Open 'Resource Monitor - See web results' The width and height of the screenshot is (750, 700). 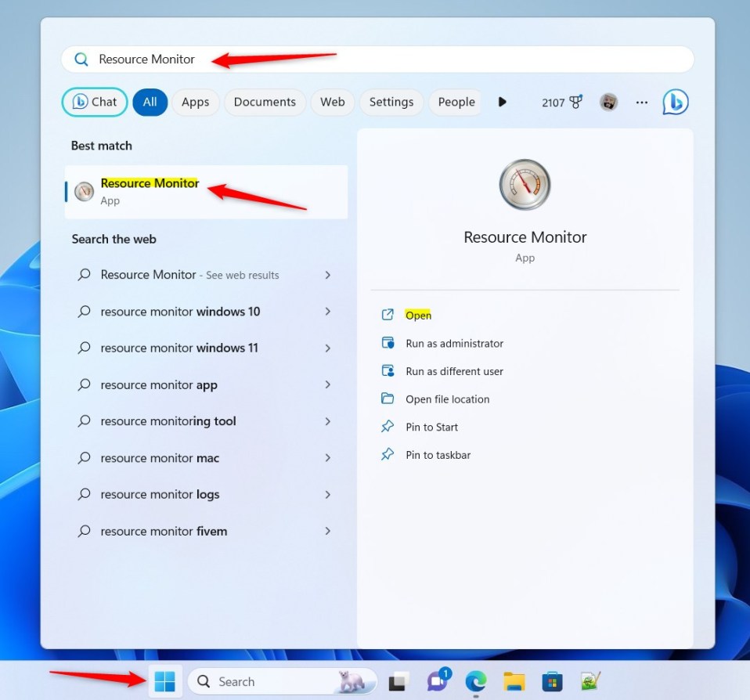pos(204,275)
